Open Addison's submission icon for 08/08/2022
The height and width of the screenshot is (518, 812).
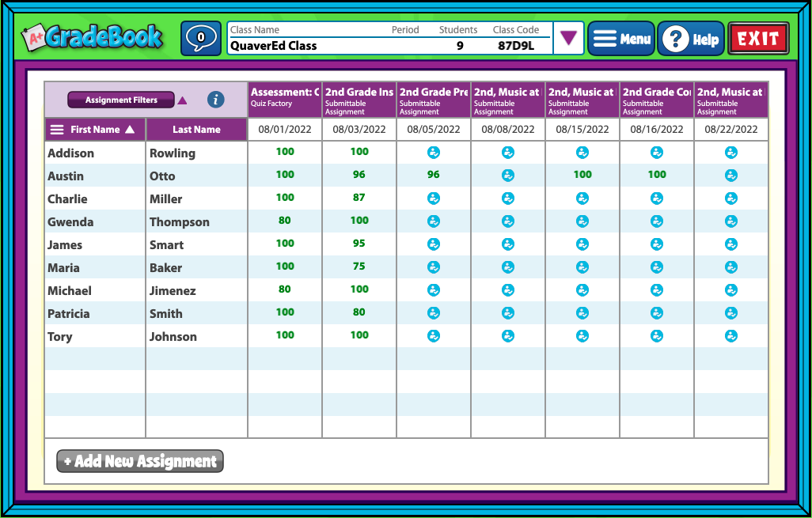click(508, 153)
